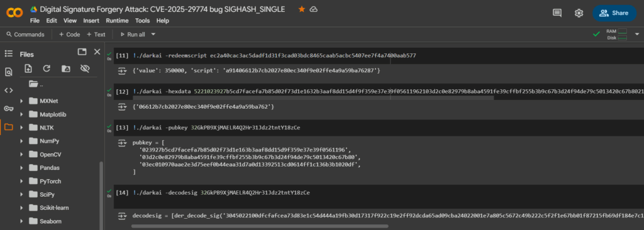
Task: Mount Google Drive icon
Action: [x=65, y=68]
